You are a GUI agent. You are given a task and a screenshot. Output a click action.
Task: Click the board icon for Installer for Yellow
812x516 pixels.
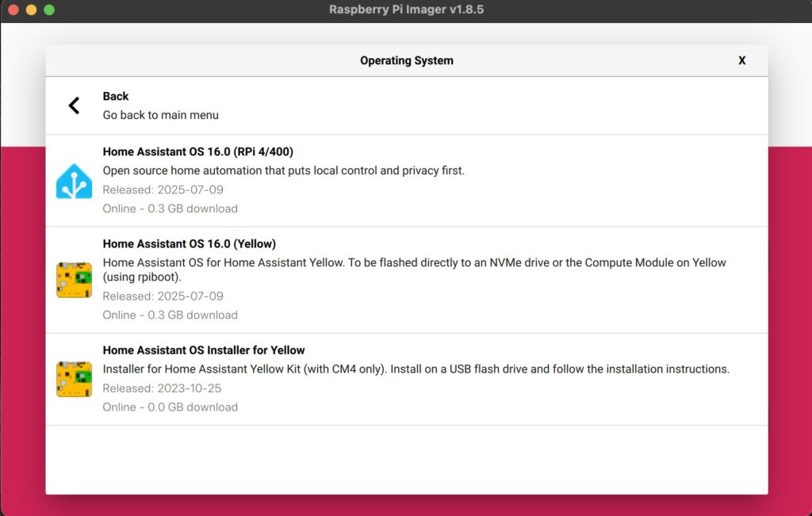click(74, 379)
